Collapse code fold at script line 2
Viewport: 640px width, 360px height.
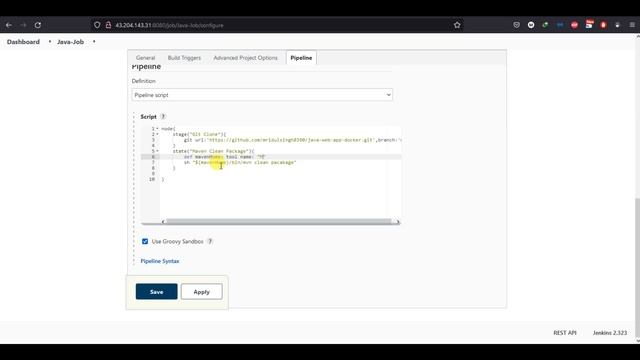tap(158, 134)
